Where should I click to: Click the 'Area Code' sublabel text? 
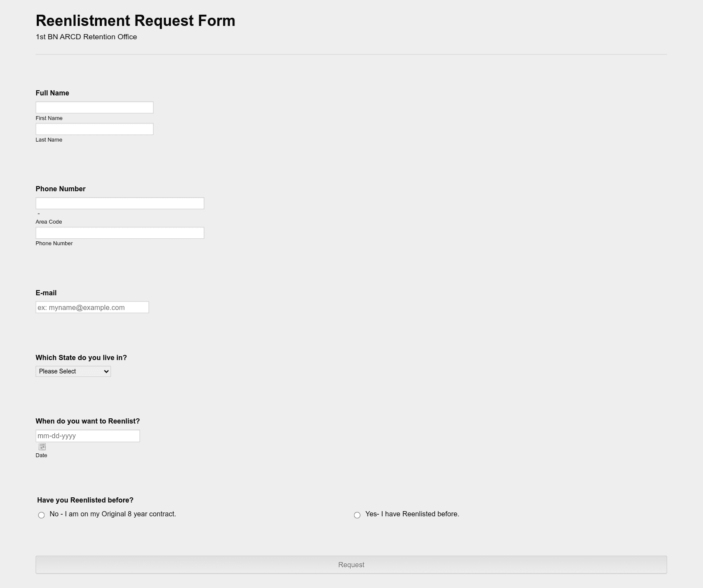coord(49,222)
